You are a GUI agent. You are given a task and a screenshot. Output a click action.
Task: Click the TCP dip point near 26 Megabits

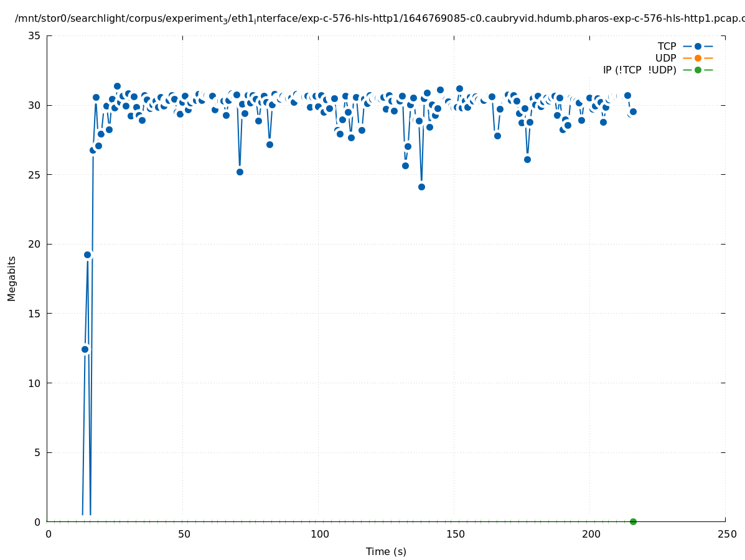527,159
